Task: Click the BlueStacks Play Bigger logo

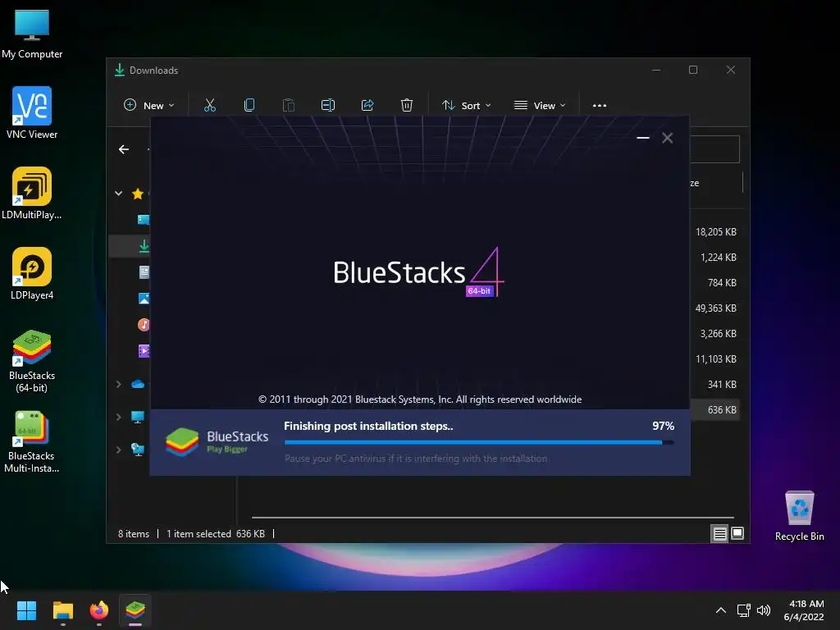Action: click(217, 442)
